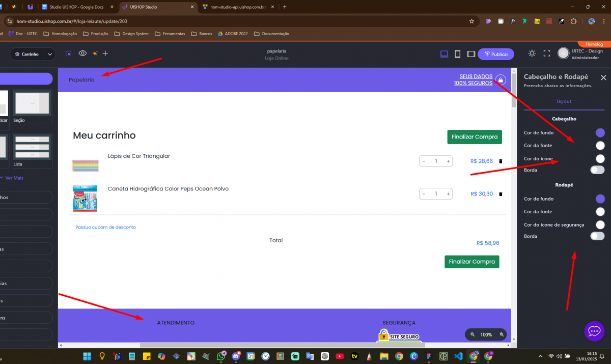Close the Cabeçalho e Rodapé panel
611x364 pixels.
603,77
